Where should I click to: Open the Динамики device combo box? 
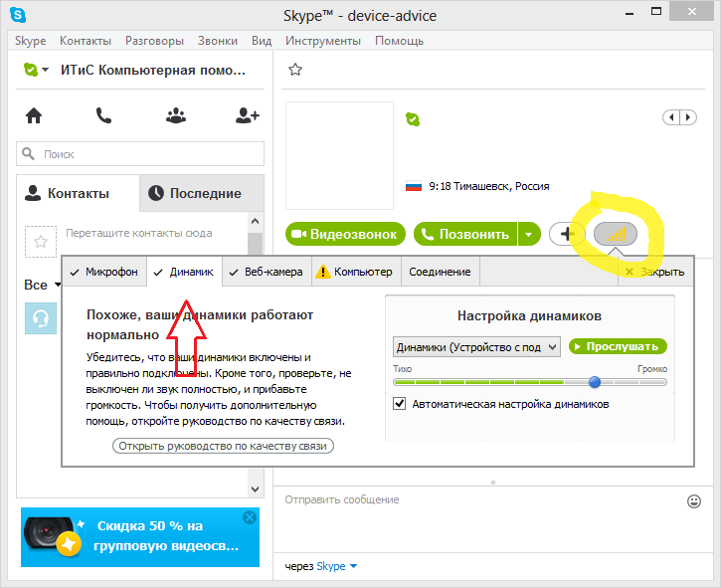476,347
